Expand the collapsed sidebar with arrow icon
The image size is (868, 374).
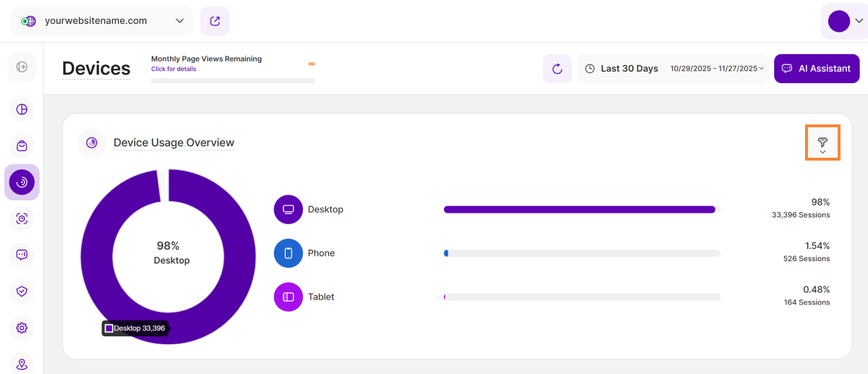coord(22,67)
